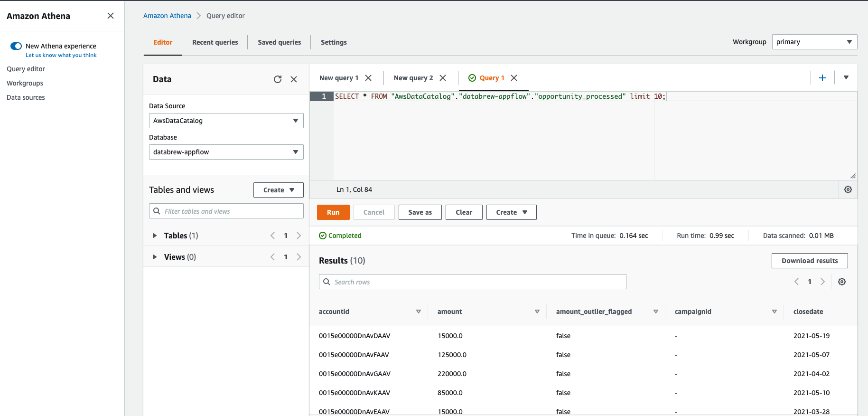Open Workgroups in side navigation
Viewport: 868px width, 416px height.
25,83
